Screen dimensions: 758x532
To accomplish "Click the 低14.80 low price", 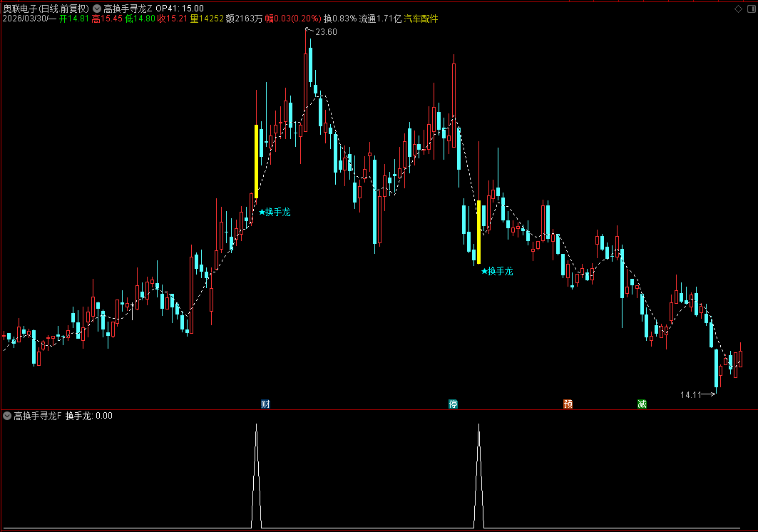I will (x=140, y=19).
